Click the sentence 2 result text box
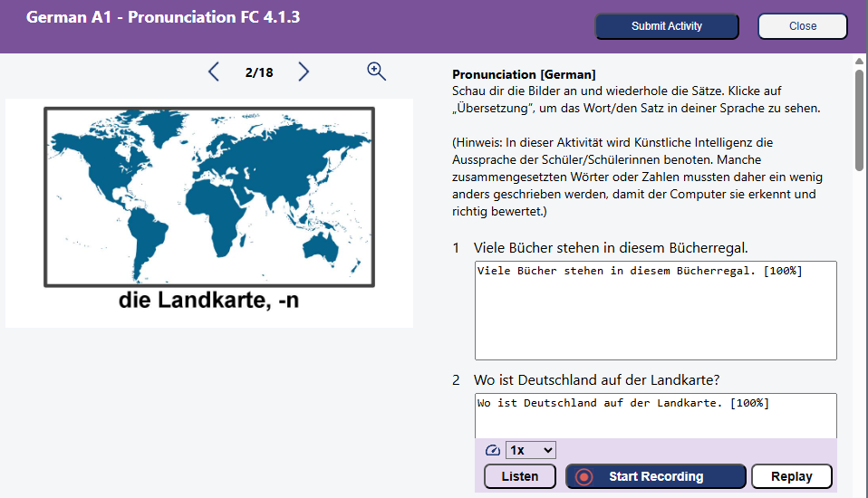868x498 pixels. point(655,416)
